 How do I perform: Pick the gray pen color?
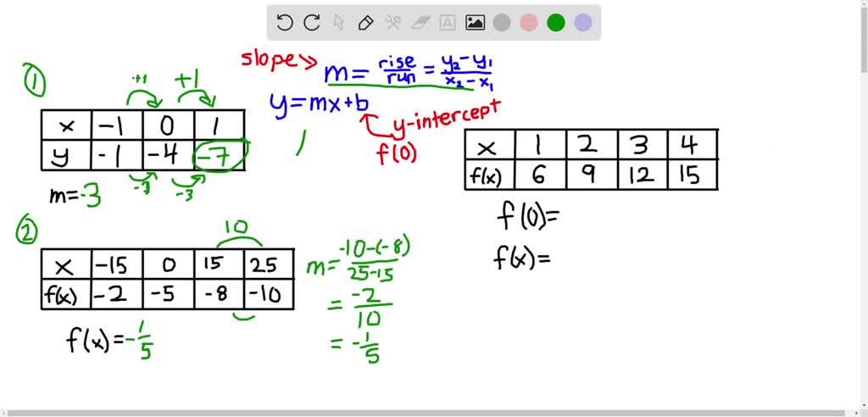502,23
